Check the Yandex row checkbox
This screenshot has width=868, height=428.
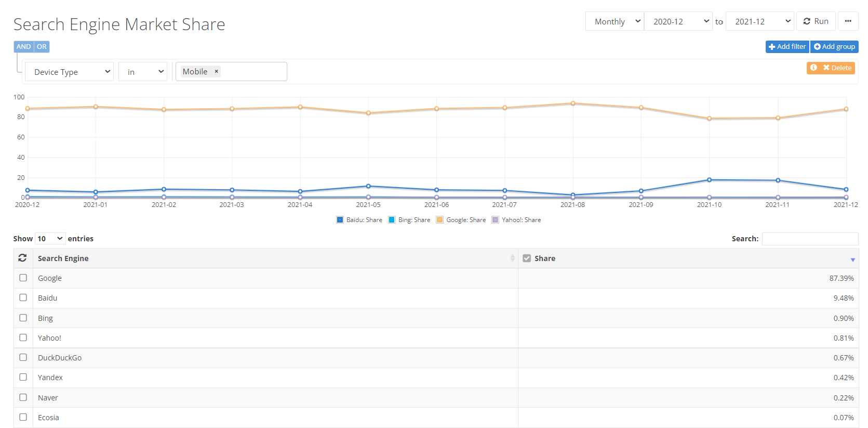pyautogui.click(x=23, y=377)
